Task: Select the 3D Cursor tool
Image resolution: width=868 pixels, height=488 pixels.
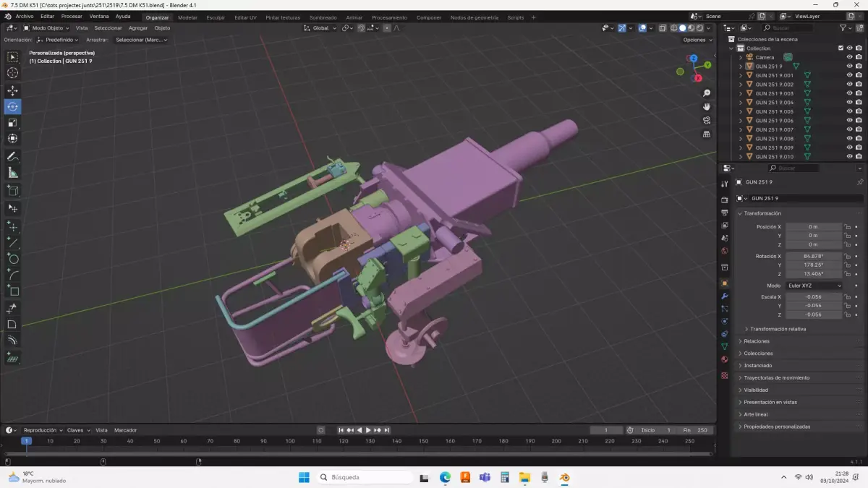Action: [12, 73]
